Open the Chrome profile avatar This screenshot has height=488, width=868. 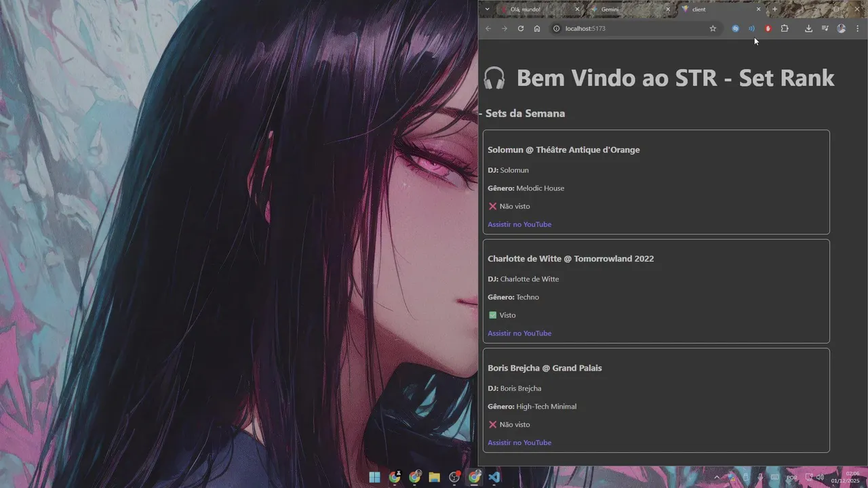842,28
